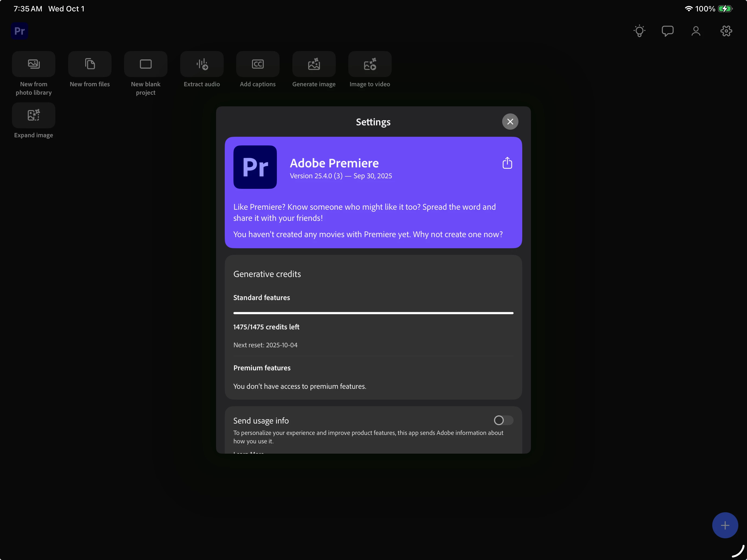Open the feedback chat bubble icon
The image size is (747, 560).
tap(667, 31)
